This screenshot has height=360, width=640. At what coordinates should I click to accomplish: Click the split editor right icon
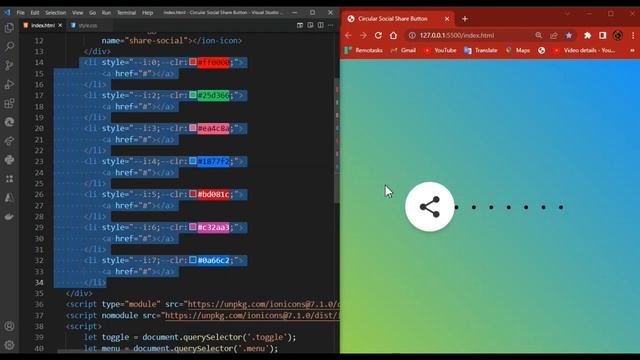point(320,25)
